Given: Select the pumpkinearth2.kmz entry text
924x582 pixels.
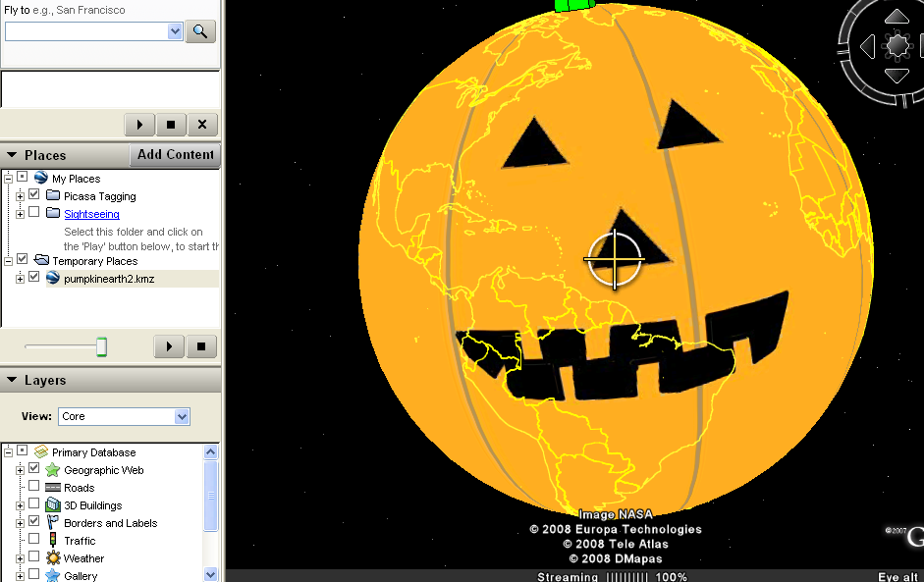Looking at the screenshot, I should 109,279.
